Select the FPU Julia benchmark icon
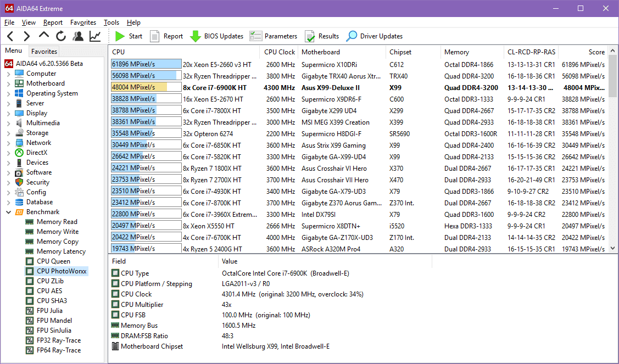 (x=30, y=311)
